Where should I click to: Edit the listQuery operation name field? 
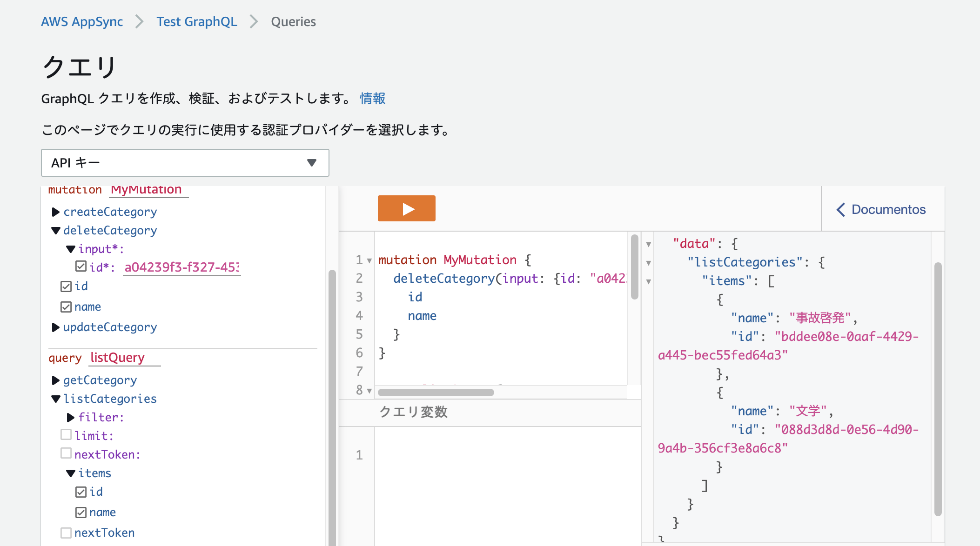click(124, 358)
